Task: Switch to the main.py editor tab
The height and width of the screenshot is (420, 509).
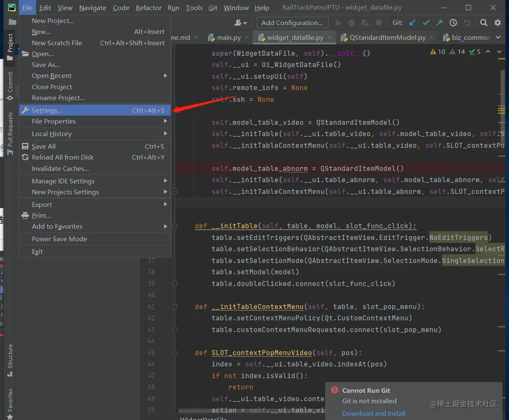Action: (x=229, y=37)
